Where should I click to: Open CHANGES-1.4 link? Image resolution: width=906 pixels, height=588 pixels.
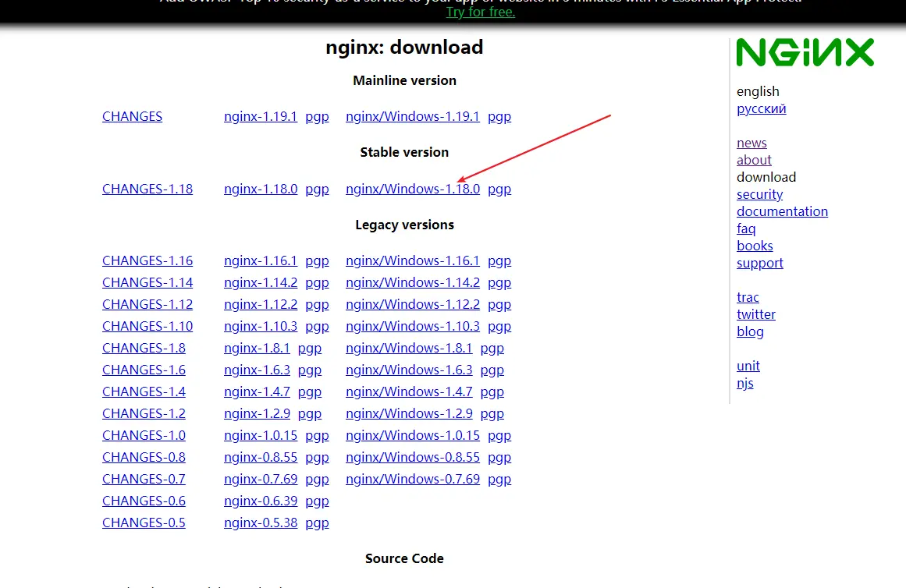pos(144,391)
